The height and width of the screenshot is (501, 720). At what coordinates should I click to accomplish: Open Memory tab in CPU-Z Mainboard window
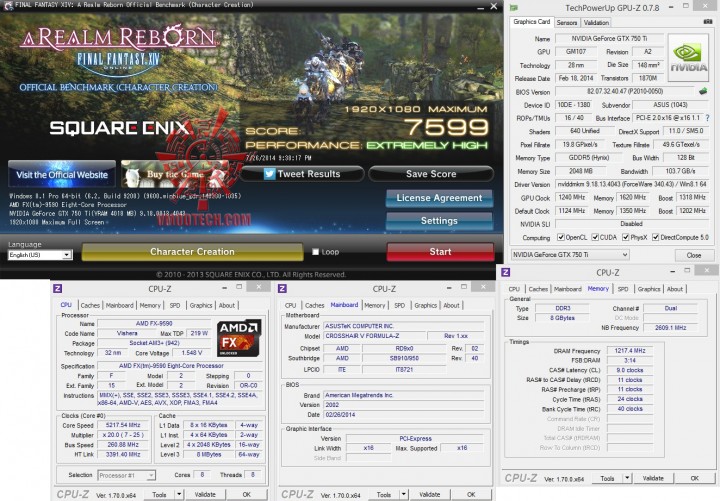point(375,305)
